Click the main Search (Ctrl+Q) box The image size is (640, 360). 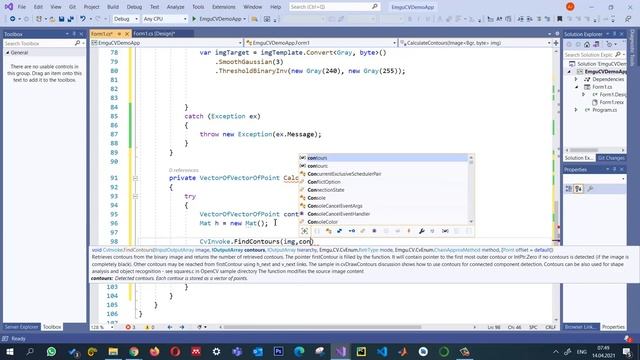click(334, 7)
